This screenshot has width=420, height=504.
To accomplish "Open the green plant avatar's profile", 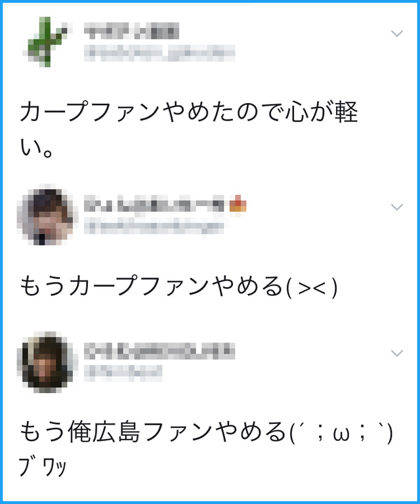I will (47, 42).
